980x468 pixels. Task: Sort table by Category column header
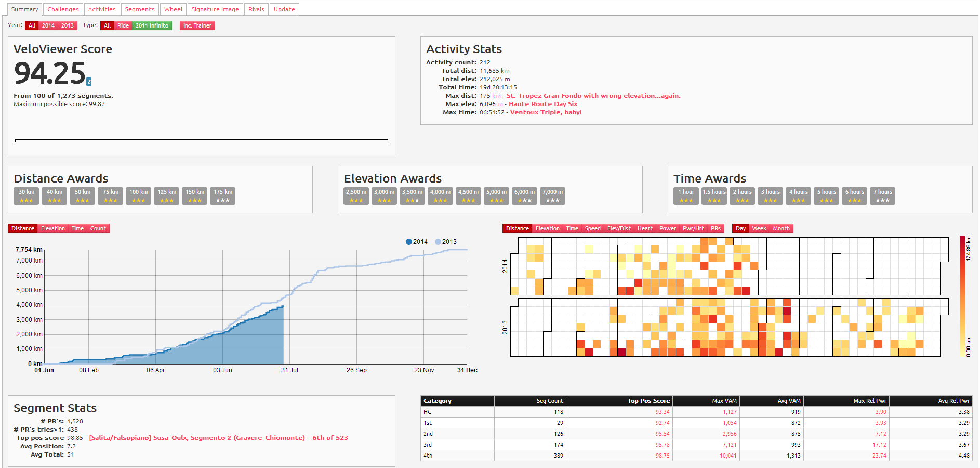[x=437, y=401]
